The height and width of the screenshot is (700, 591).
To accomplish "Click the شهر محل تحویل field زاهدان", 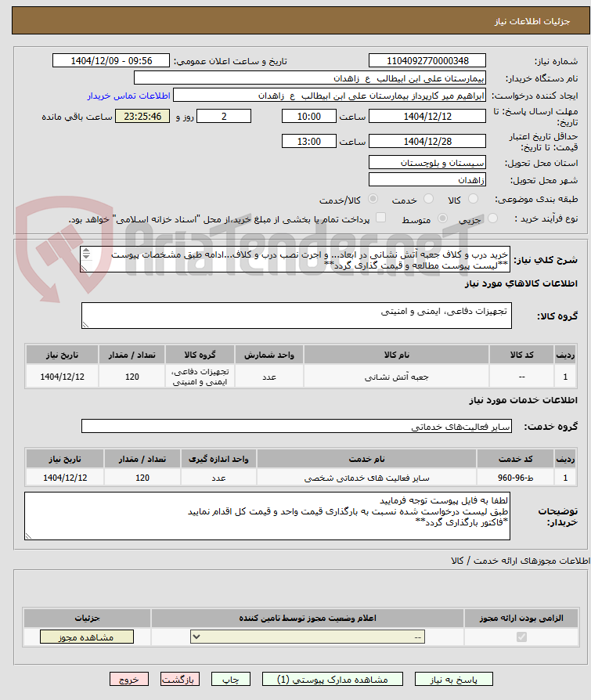I will (x=427, y=179).
